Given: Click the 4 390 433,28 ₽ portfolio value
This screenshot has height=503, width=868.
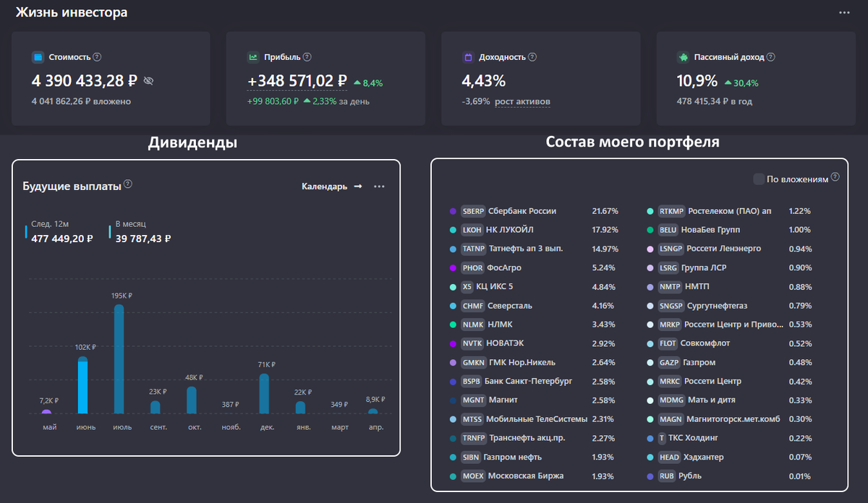Looking at the screenshot, I should (85, 81).
